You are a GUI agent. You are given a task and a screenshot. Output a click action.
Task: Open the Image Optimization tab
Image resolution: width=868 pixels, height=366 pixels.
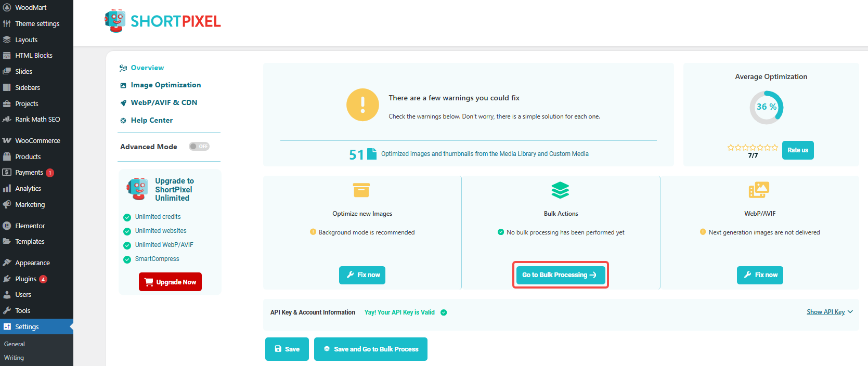tap(165, 85)
